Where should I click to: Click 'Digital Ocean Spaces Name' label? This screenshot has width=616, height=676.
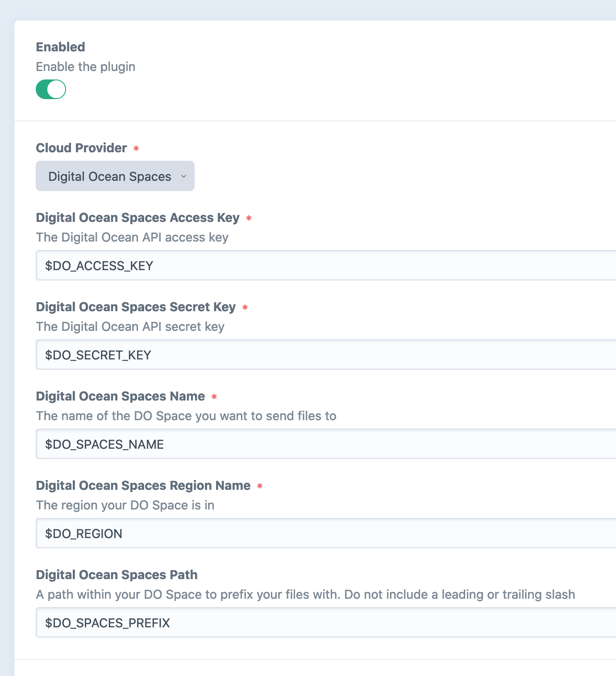[x=121, y=396]
